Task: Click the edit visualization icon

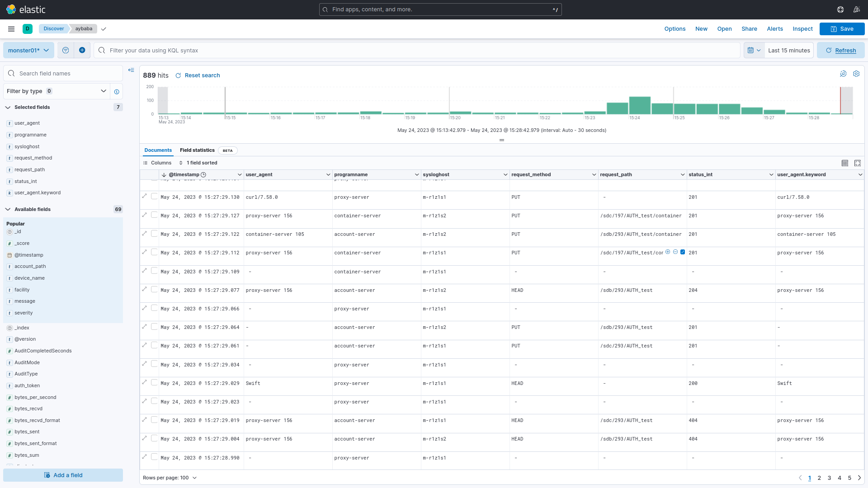Action: [x=843, y=74]
